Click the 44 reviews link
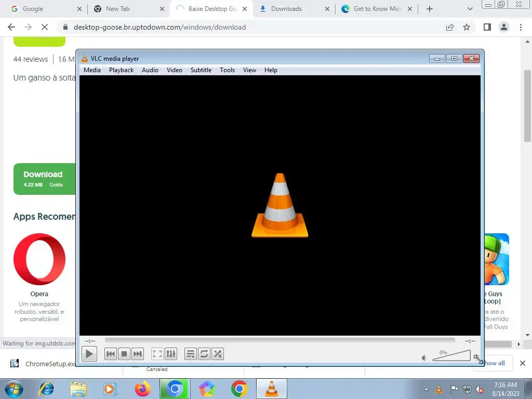532x399 pixels. [x=31, y=59]
